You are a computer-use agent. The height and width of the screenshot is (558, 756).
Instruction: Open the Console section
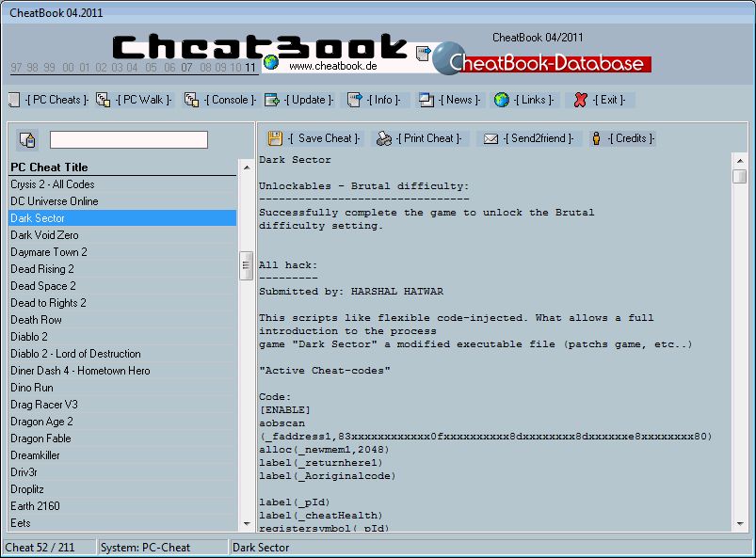[230, 100]
